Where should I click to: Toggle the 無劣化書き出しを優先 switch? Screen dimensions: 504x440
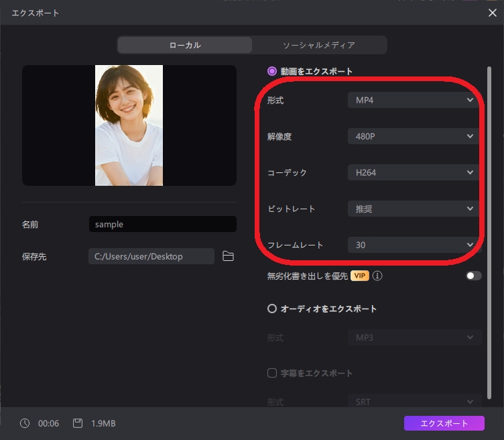coord(473,276)
